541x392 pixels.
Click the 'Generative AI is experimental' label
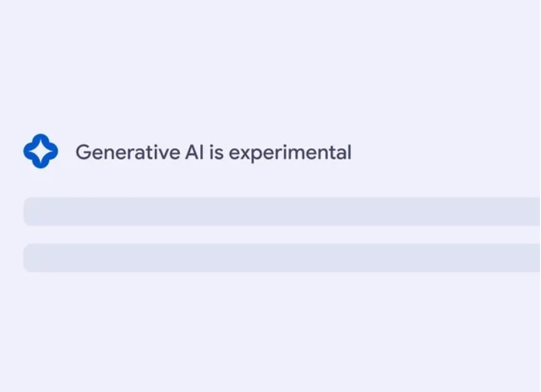coord(213,152)
